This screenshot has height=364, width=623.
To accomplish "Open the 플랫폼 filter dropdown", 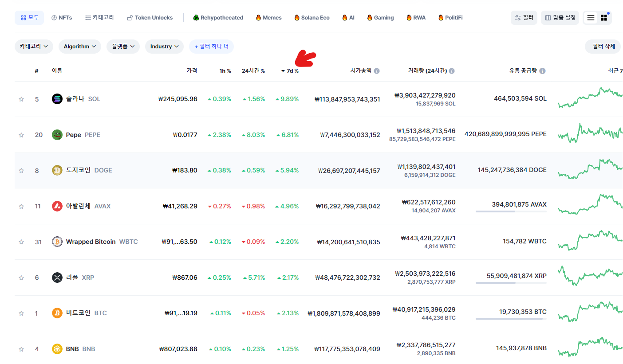I will click(123, 47).
